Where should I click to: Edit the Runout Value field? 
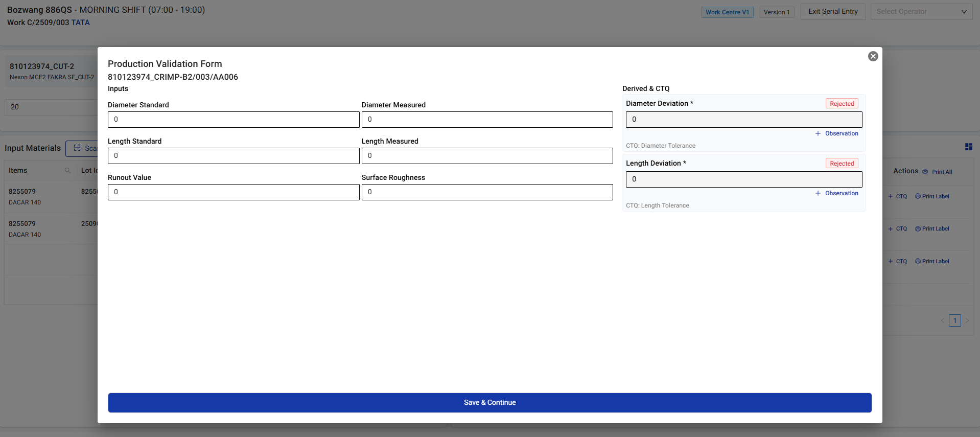click(234, 192)
